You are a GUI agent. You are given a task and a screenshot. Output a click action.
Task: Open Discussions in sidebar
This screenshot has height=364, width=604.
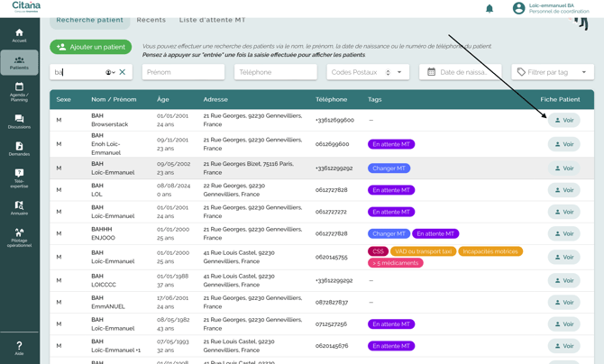click(x=19, y=122)
